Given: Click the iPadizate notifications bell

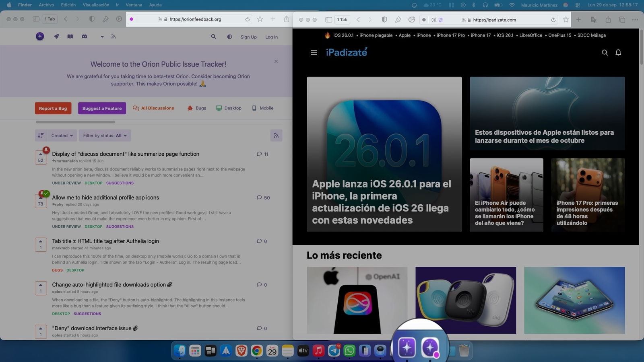Looking at the screenshot, I should [x=618, y=53].
